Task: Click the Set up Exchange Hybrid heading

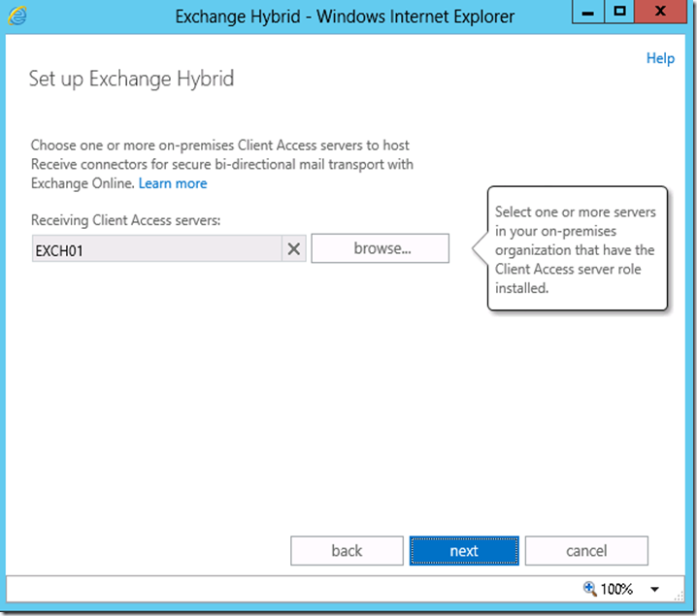Action: [131, 79]
